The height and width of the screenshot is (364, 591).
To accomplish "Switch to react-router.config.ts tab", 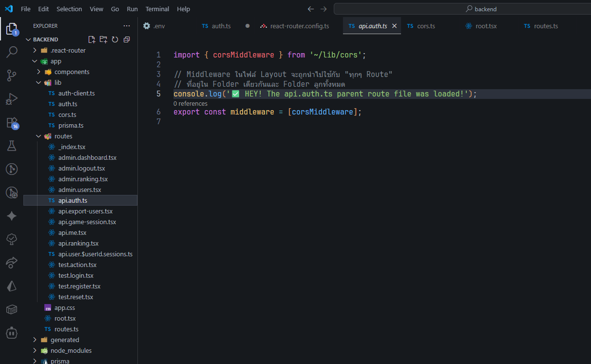I will (299, 26).
